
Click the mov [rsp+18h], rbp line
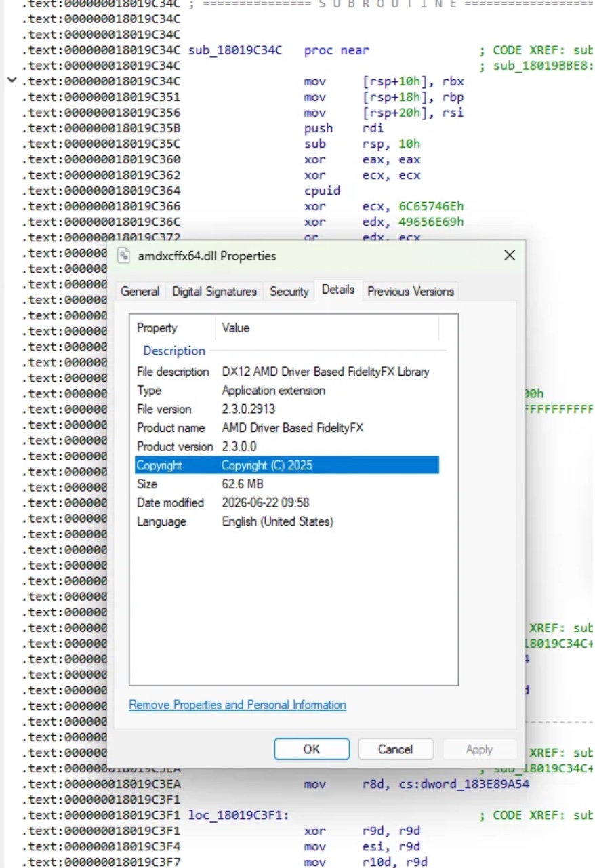[x=384, y=97]
